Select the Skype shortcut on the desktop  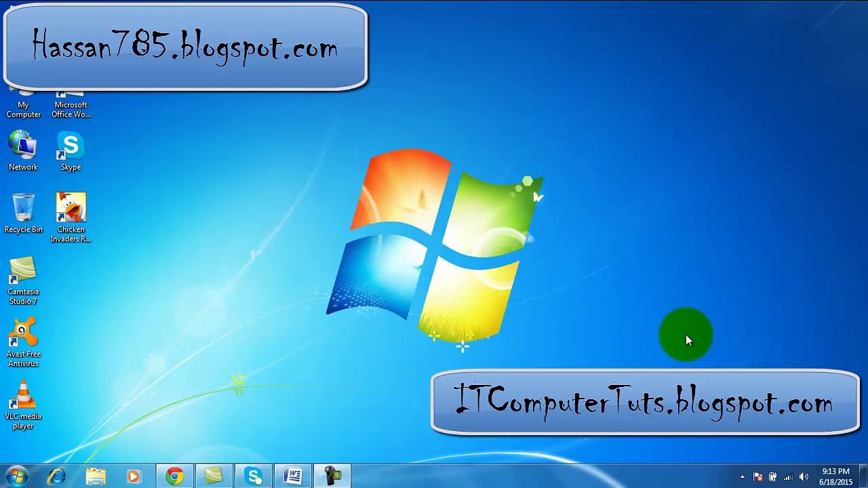point(71,151)
